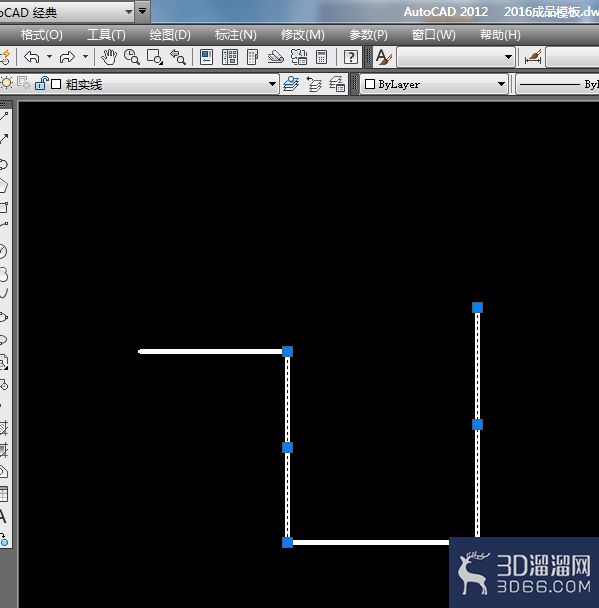
Task: Open DesignCenter from toolbar
Action: pos(230,57)
